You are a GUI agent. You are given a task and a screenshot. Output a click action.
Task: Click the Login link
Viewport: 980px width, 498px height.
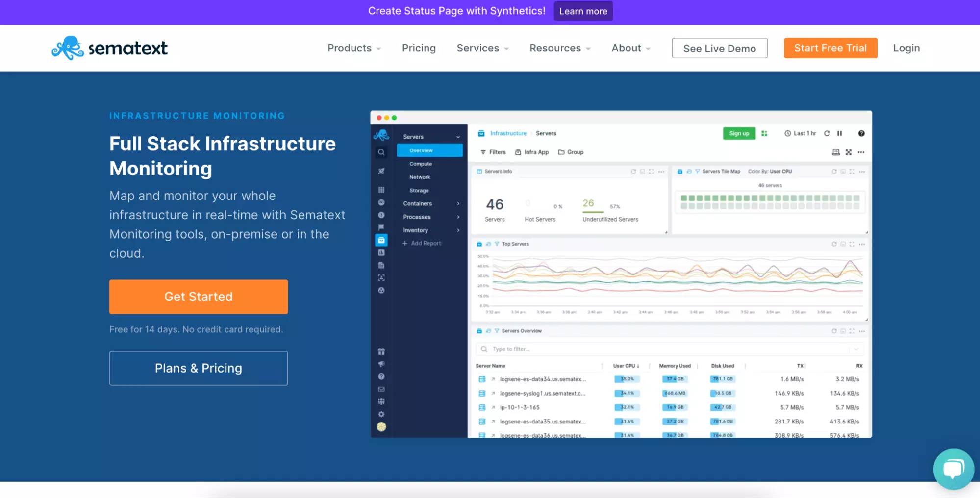click(906, 48)
